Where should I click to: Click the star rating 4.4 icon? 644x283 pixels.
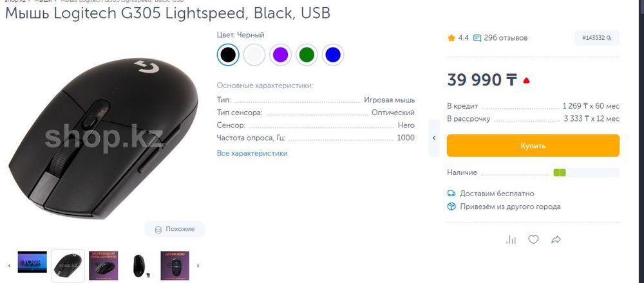[451, 38]
